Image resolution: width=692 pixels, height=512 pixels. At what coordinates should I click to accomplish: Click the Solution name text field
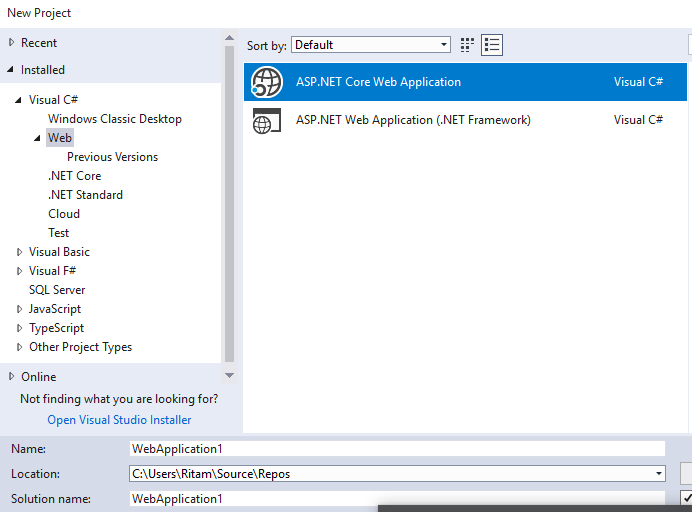tap(397, 498)
